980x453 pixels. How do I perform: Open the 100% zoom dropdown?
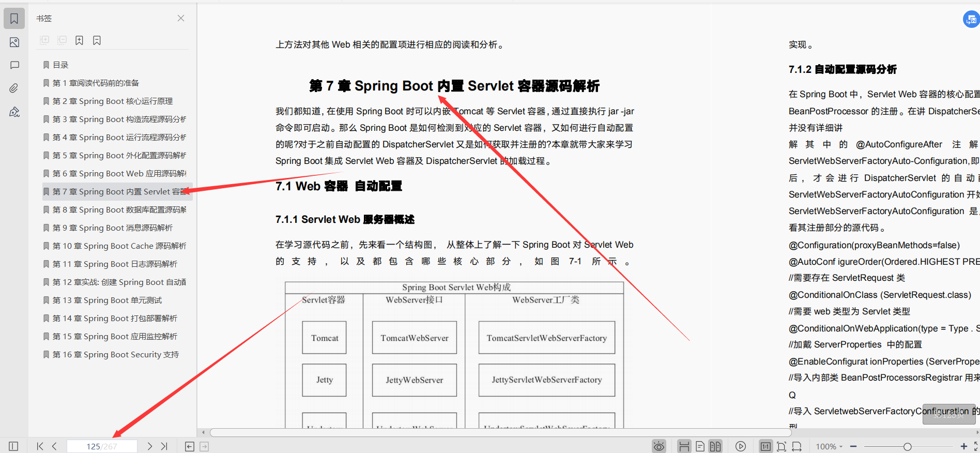pos(829,446)
